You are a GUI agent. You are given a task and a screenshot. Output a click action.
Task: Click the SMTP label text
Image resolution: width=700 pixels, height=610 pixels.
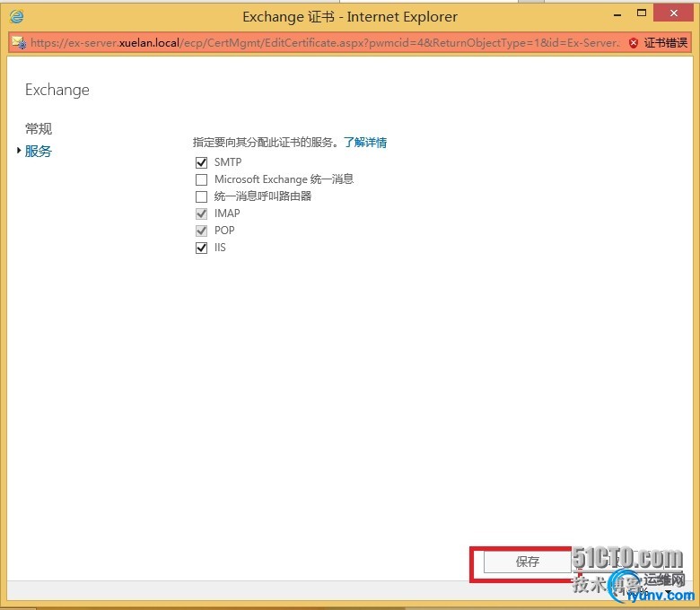pos(228,162)
